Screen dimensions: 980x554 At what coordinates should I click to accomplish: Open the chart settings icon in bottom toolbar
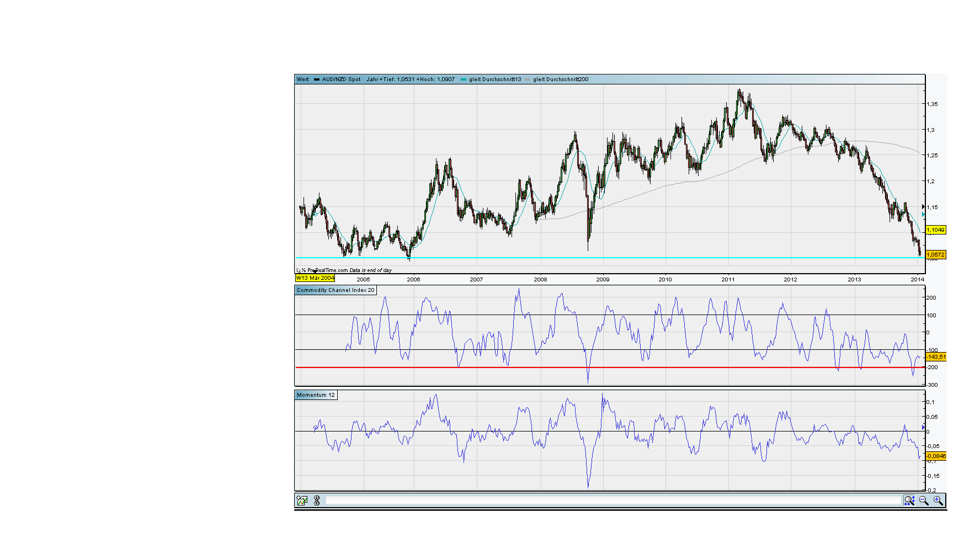[302, 500]
